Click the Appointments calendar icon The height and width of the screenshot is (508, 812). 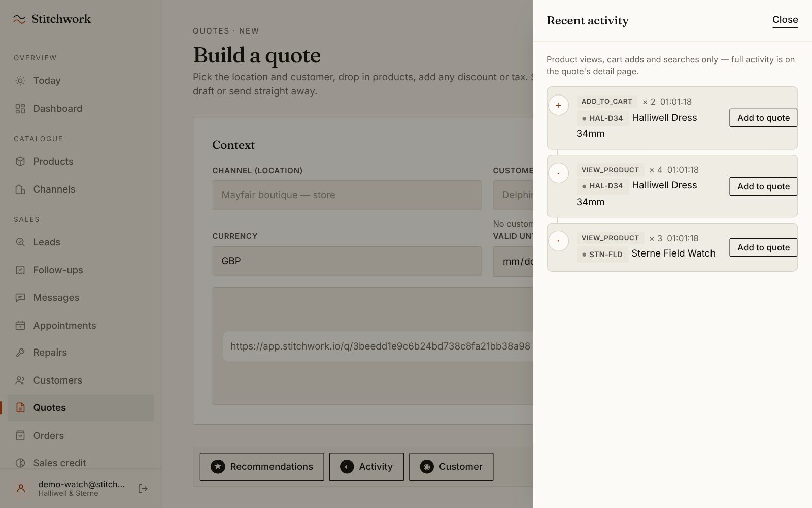point(20,326)
